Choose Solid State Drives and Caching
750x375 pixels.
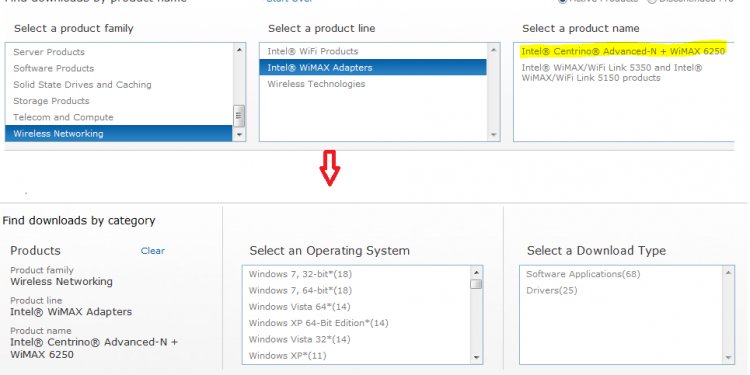(x=119, y=84)
